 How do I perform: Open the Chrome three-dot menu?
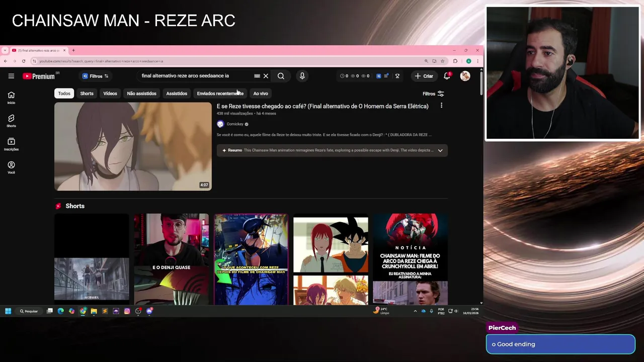(477, 61)
